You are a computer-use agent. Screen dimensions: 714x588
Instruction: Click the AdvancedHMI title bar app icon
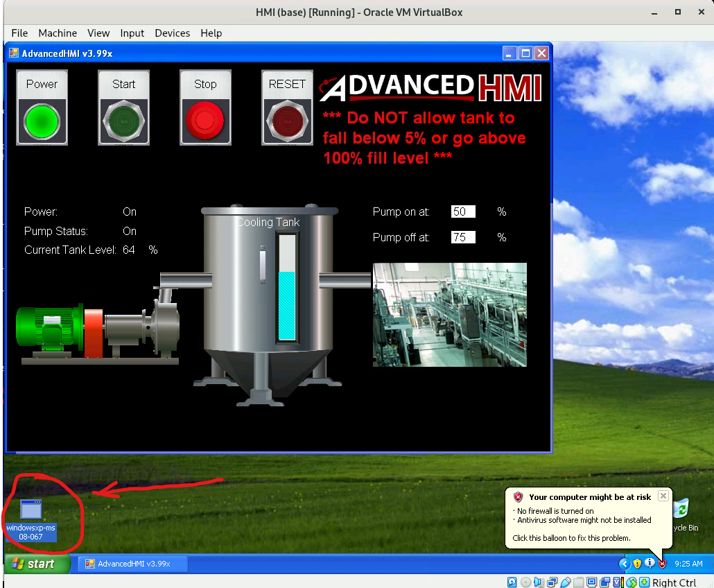14,53
